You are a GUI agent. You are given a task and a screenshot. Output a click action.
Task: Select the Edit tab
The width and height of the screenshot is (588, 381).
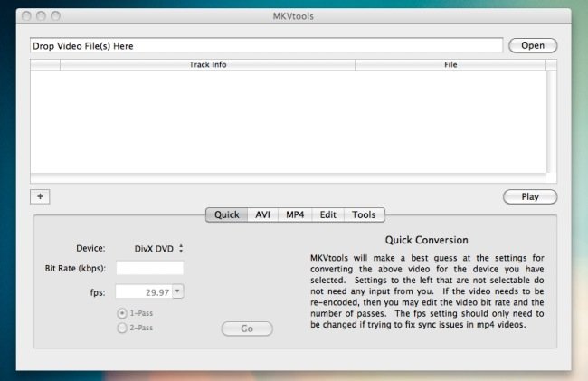point(327,214)
